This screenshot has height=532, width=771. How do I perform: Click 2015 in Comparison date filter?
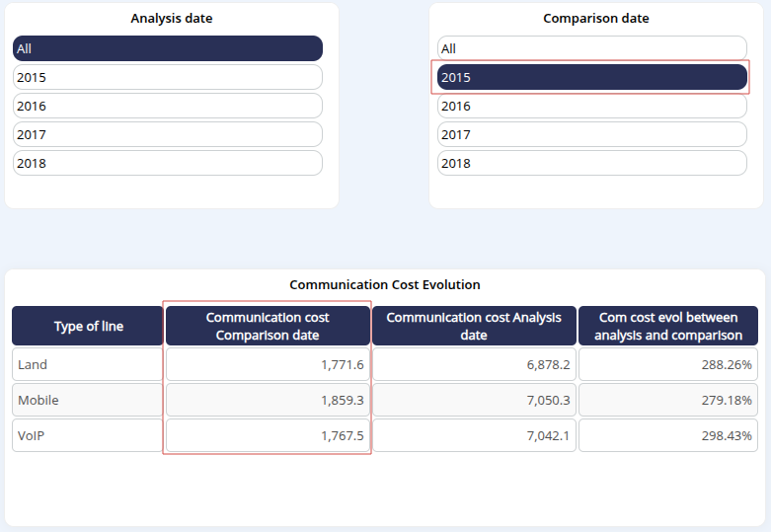pyautogui.click(x=592, y=77)
